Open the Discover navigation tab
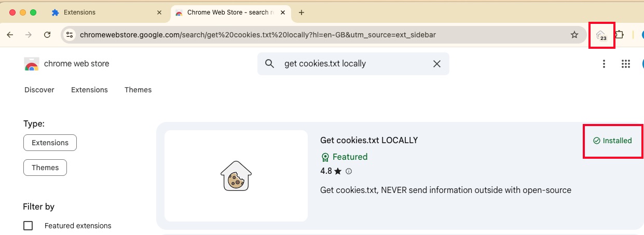The image size is (644, 235). [39, 90]
